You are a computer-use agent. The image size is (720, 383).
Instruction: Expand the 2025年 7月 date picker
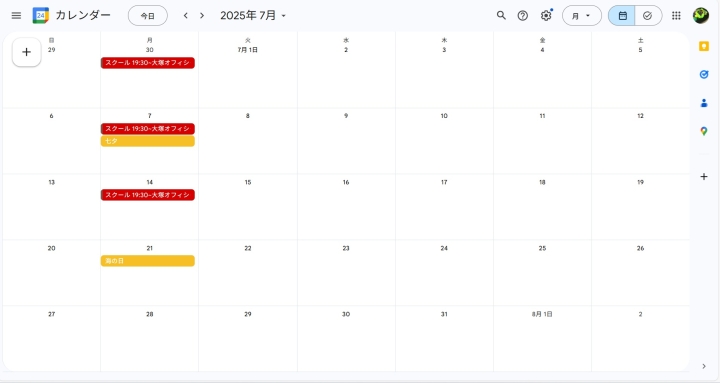click(253, 16)
